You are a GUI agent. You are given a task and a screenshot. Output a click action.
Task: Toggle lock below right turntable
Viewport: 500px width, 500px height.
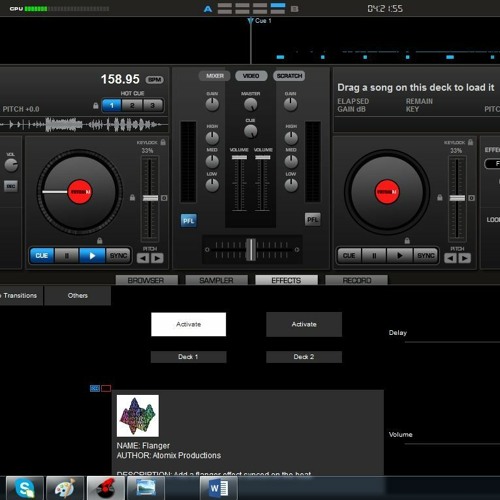[407, 240]
